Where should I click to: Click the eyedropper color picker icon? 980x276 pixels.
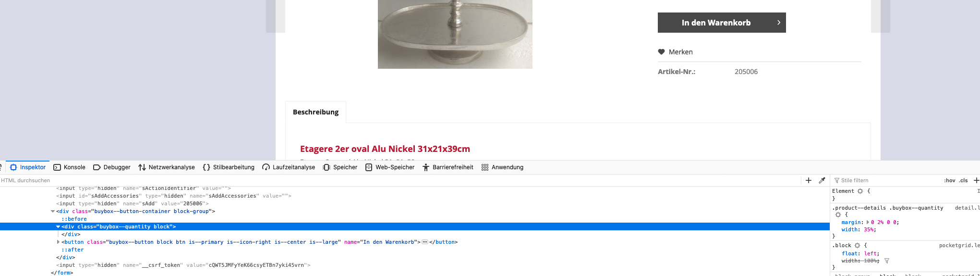tap(822, 180)
